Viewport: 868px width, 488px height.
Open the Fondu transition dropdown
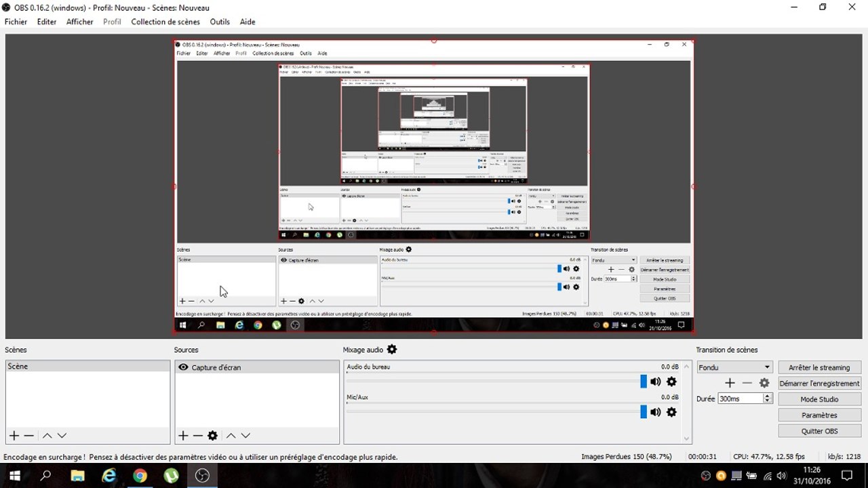click(x=734, y=367)
